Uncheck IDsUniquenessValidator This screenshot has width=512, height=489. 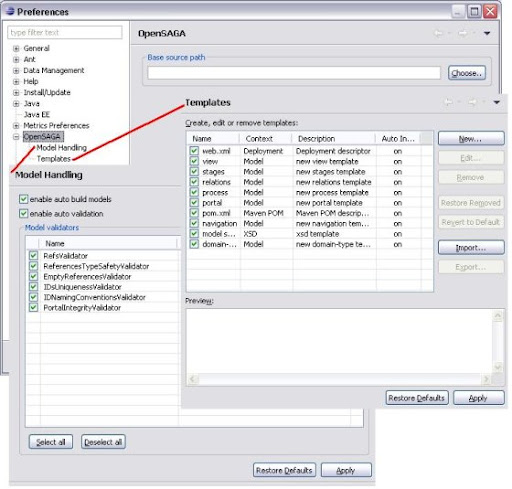[33, 287]
